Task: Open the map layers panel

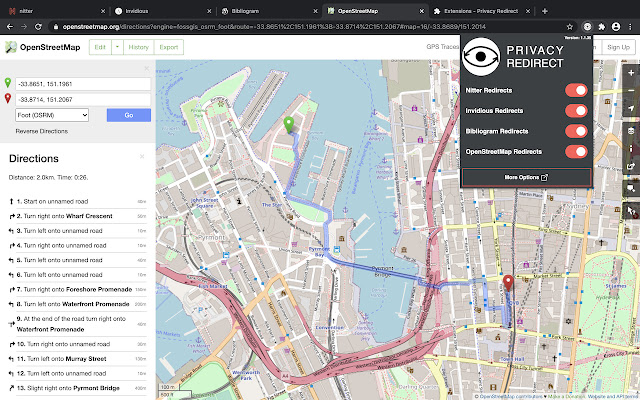Action: pos(630,131)
